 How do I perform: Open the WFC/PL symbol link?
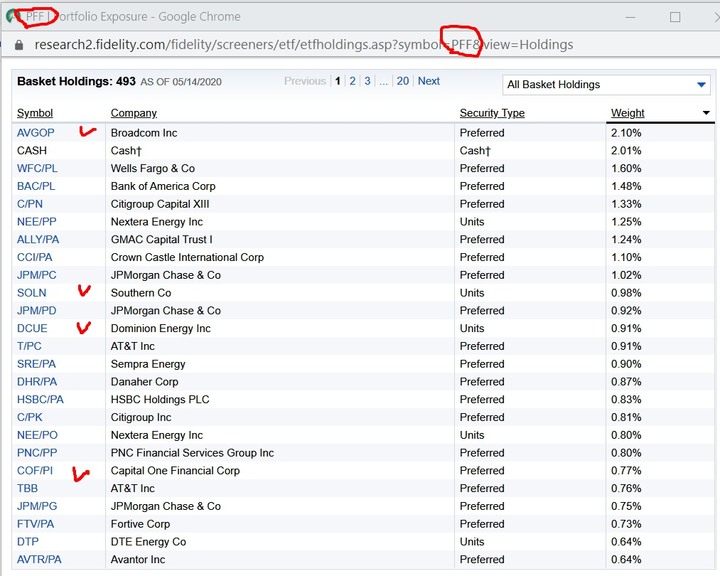pyautogui.click(x=37, y=168)
